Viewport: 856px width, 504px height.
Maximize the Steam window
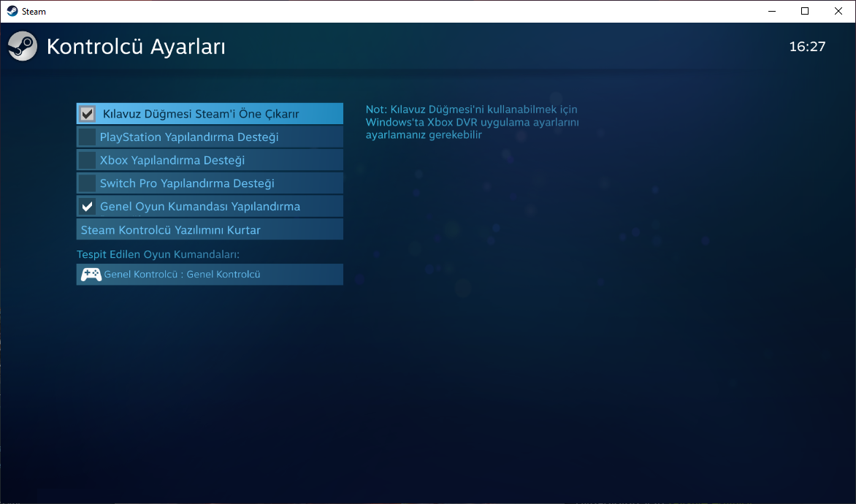[805, 11]
